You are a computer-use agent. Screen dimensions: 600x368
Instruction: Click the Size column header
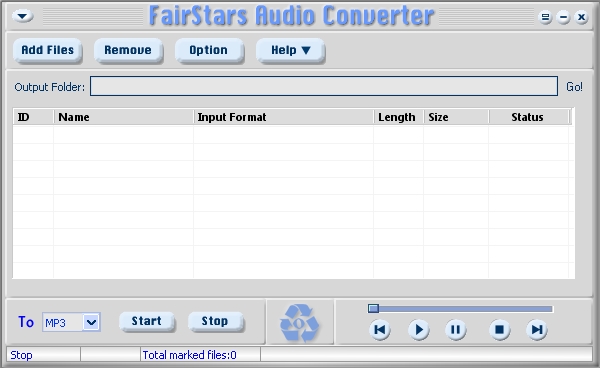(x=456, y=117)
